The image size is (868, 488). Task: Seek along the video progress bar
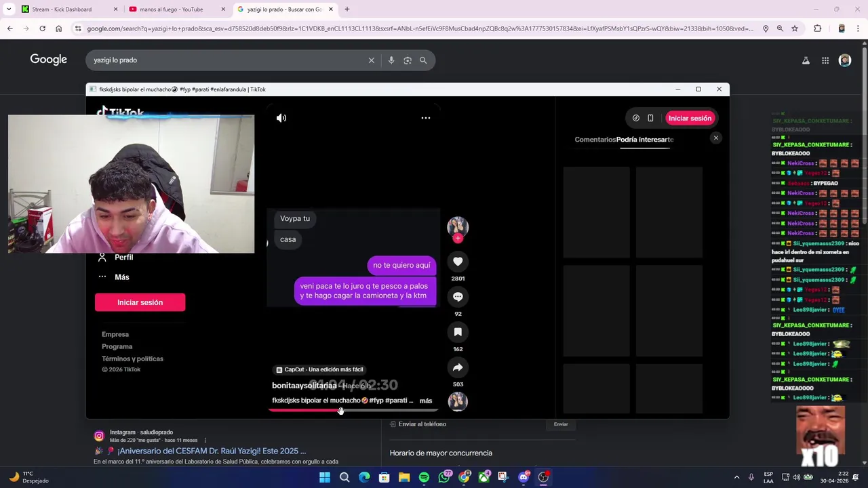tap(353, 410)
